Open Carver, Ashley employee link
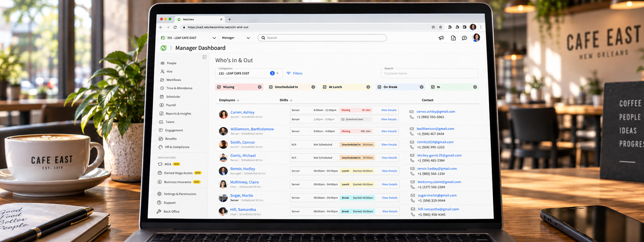 pos(242,112)
